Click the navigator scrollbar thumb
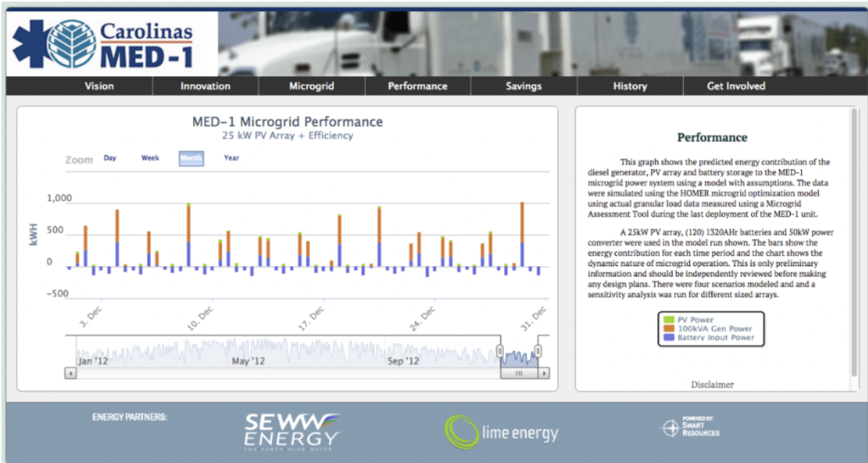868x463 pixels. (520, 373)
